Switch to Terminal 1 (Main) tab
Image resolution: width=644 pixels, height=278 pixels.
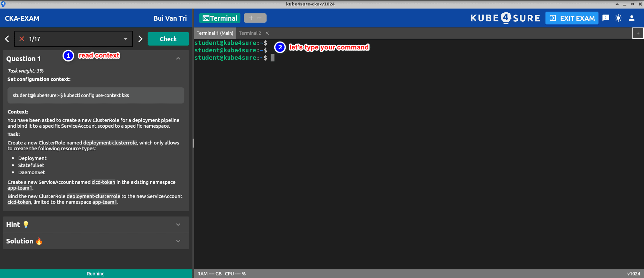(215, 33)
